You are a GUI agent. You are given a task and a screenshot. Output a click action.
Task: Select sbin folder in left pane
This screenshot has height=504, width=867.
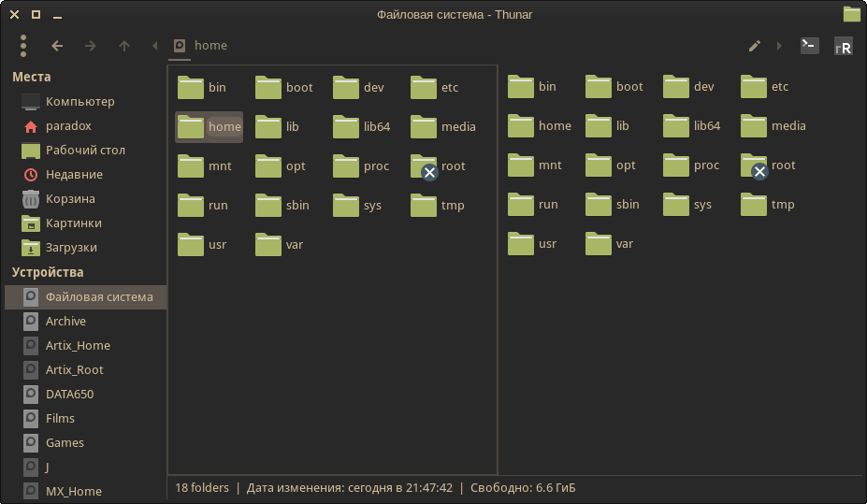pos(282,205)
